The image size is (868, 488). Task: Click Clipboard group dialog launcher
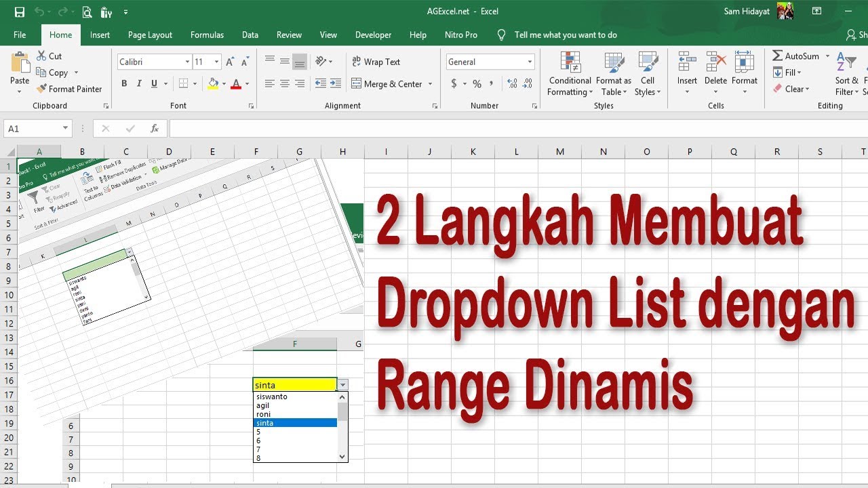click(x=106, y=106)
